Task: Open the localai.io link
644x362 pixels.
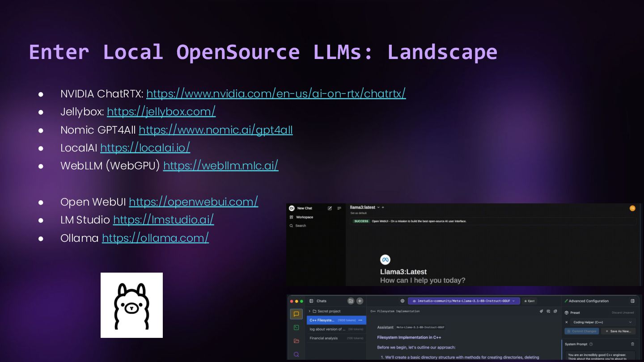Action: (145, 147)
